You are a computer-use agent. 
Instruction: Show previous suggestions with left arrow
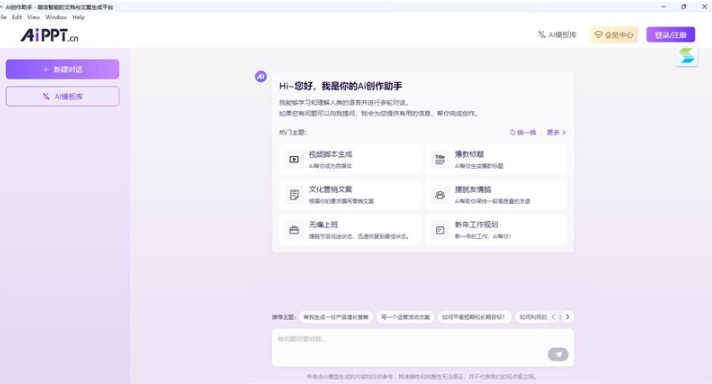[553, 317]
